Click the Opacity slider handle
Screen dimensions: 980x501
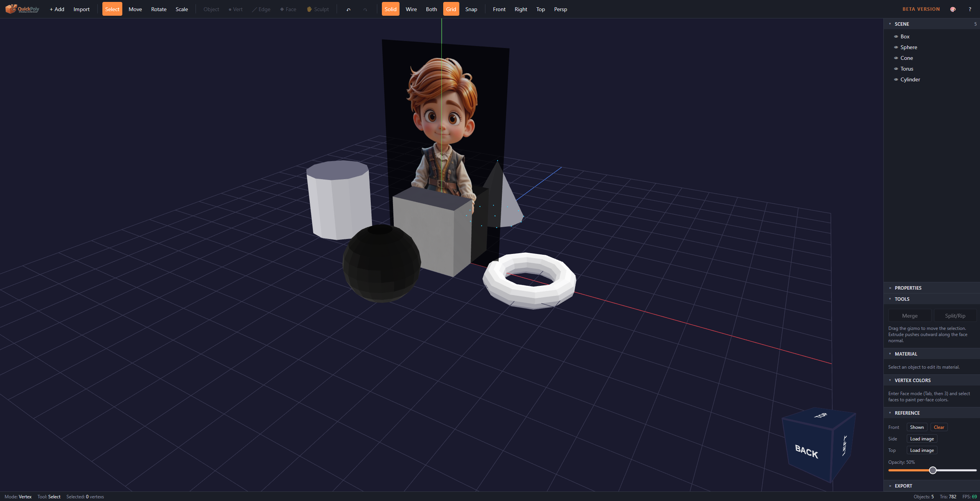tap(933, 470)
